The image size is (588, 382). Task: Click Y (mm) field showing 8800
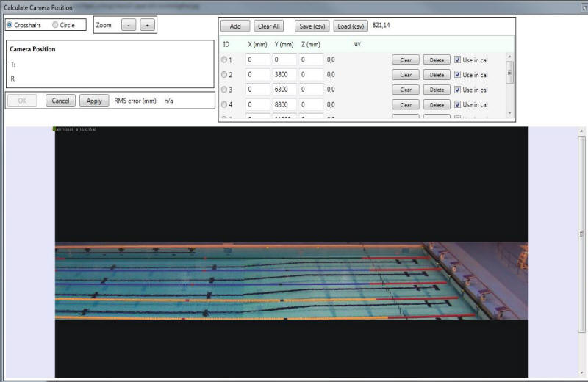[x=284, y=104]
